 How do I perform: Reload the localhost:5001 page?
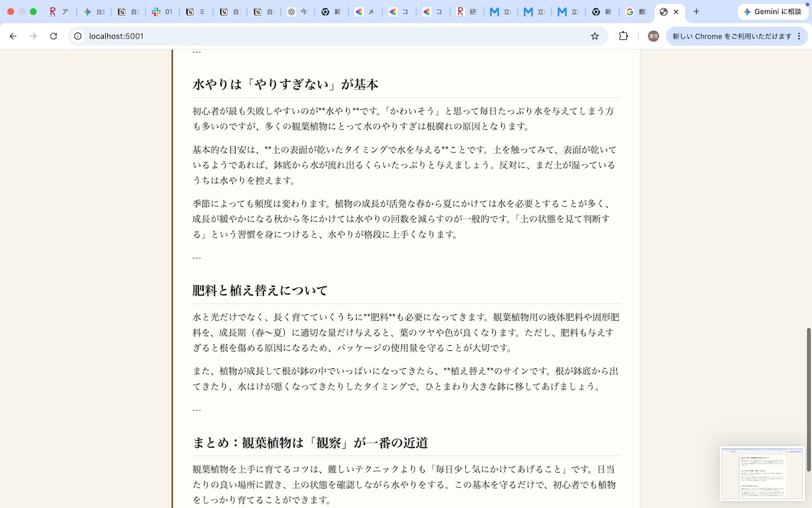[x=53, y=36]
